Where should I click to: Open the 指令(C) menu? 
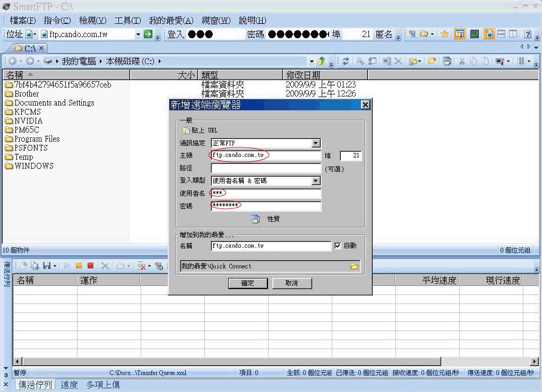coord(57,20)
